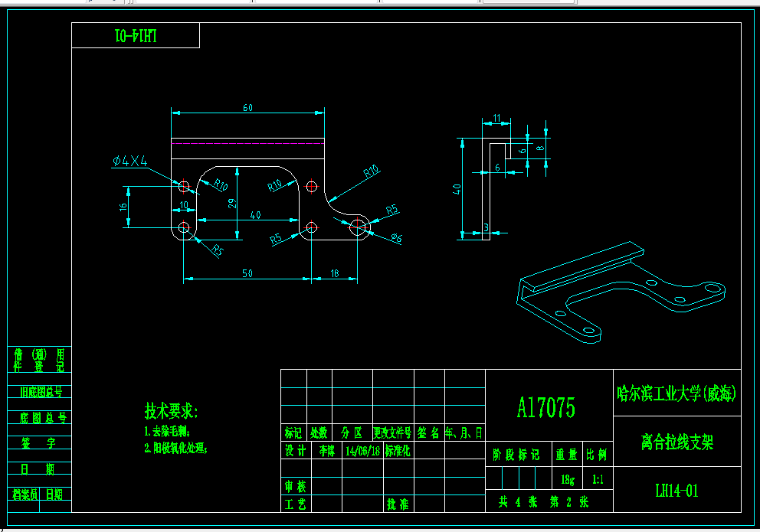
Task: Click the 标记 column header
Action: (x=293, y=432)
